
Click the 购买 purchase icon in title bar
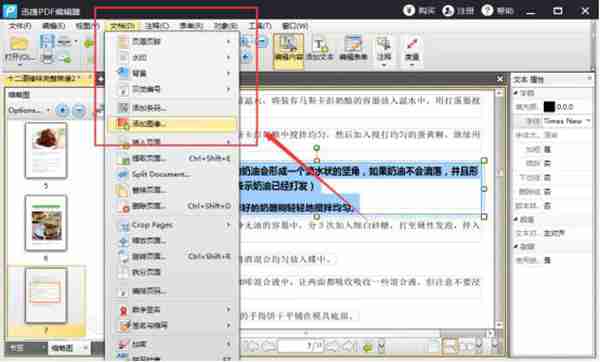point(409,10)
